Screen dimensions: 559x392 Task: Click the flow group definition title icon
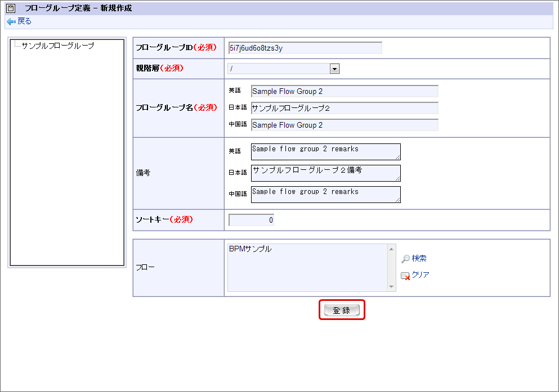pyautogui.click(x=10, y=8)
